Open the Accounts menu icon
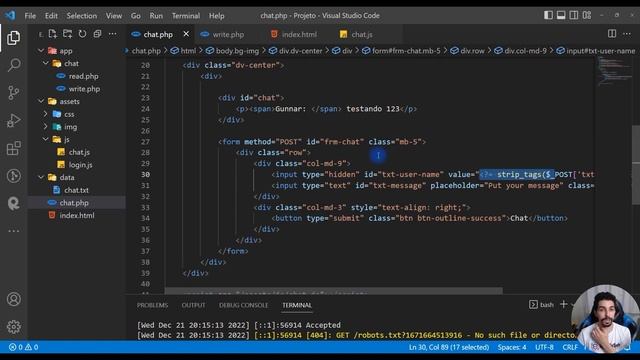 (x=13, y=299)
